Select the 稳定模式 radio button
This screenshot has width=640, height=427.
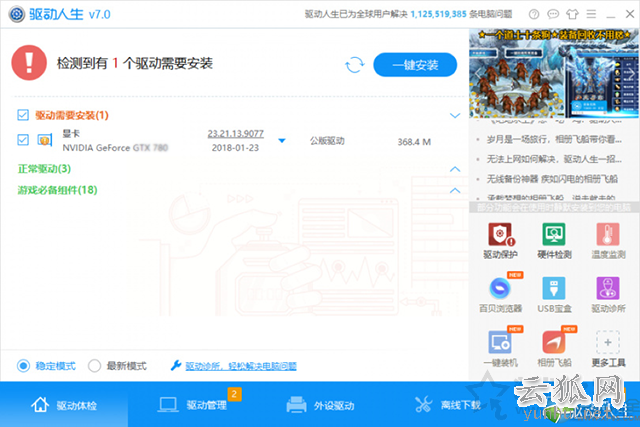(23, 366)
